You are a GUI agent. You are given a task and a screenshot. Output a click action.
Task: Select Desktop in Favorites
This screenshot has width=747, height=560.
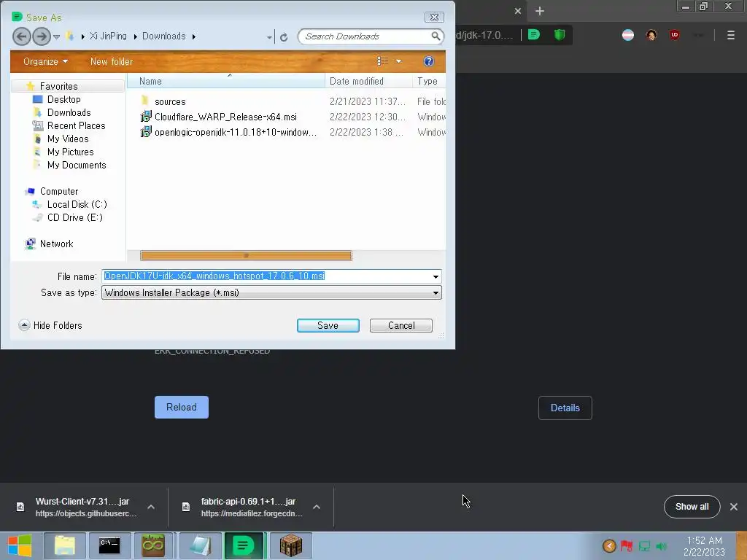tap(64, 99)
